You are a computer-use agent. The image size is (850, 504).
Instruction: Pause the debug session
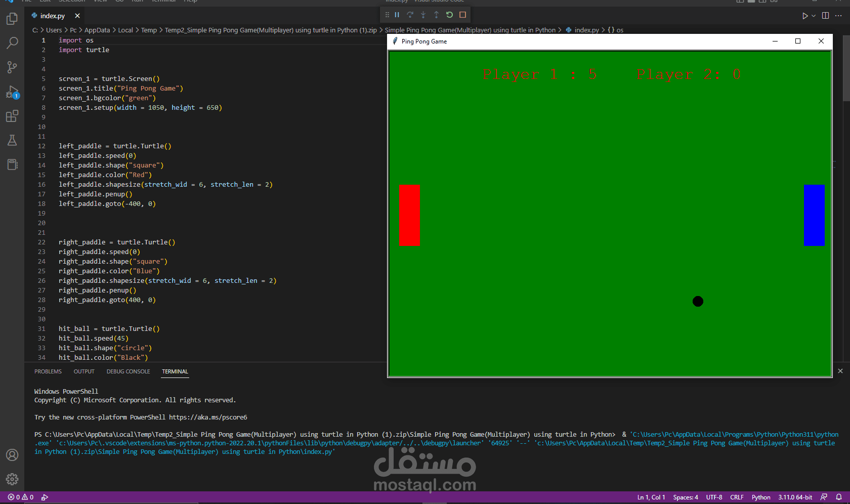click(397, 15)
